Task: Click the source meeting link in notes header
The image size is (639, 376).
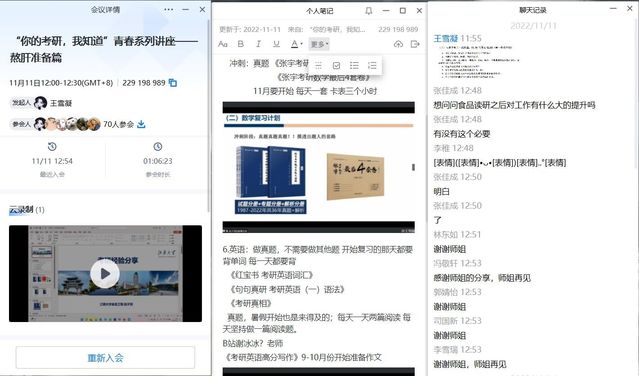Action: tap(337, 29)
